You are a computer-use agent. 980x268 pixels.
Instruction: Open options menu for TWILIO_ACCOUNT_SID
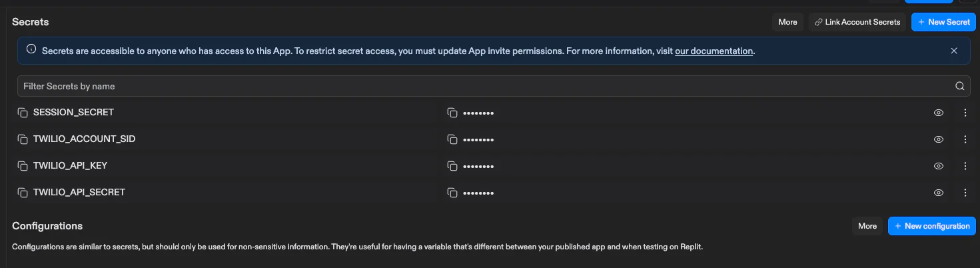coord(965,139)
